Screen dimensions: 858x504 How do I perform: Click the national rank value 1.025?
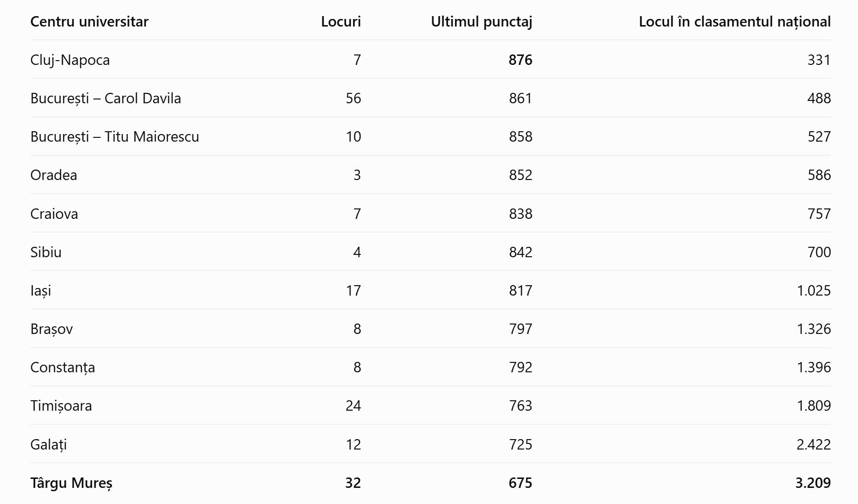coord(814,291)
